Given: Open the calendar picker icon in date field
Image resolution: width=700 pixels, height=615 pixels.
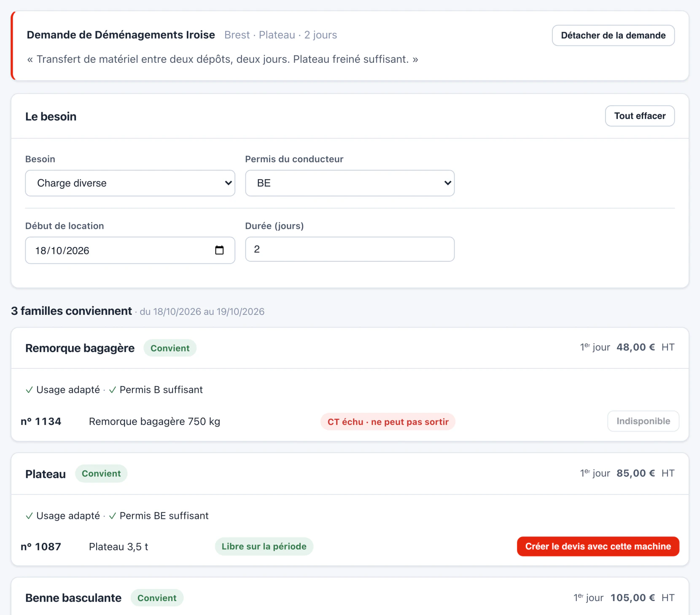Looking at the screenshot, I should (219, 250).
